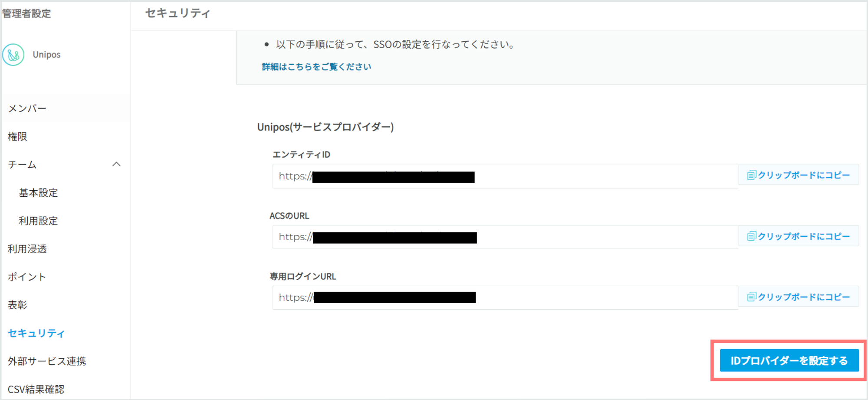Click IDプロバイダーを設定する button

tap(789, 360)
